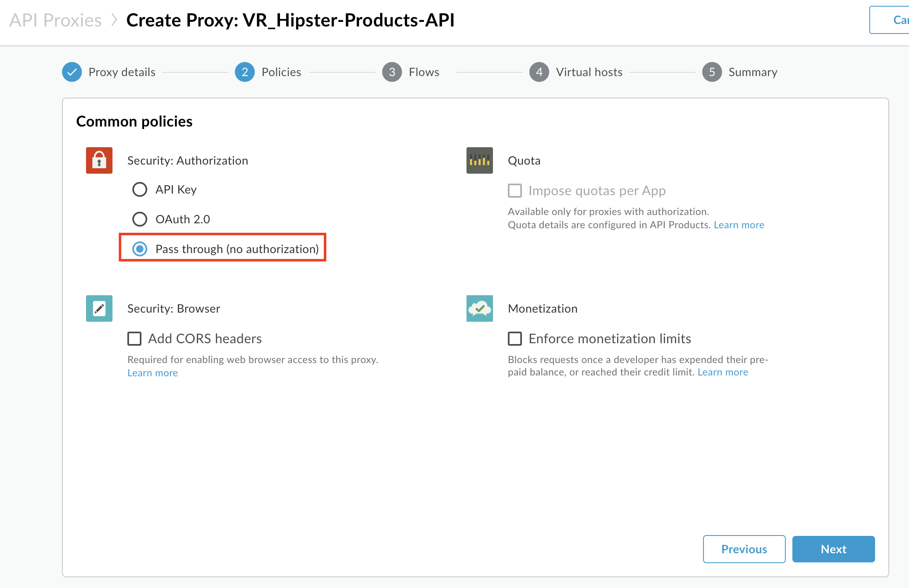
Task: Click the step 2 circle for Policies
Action: pos(245,72)
